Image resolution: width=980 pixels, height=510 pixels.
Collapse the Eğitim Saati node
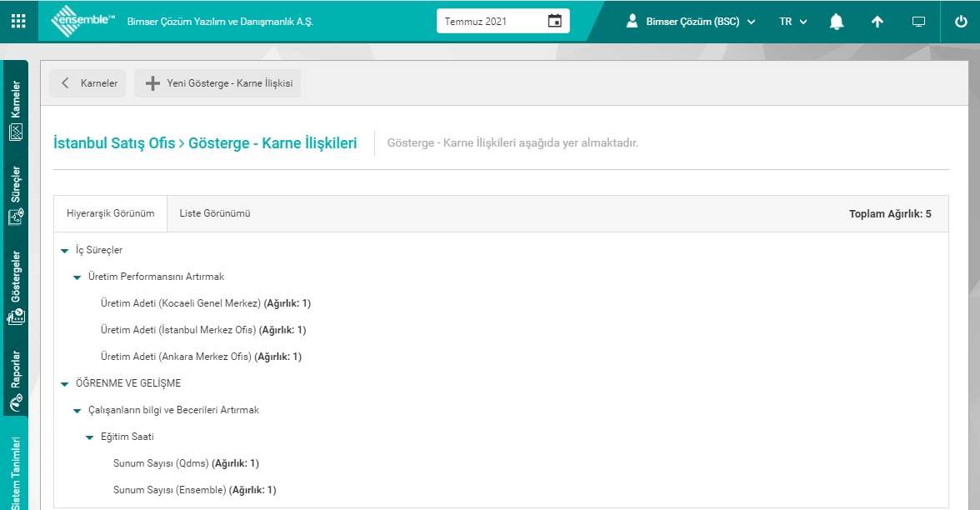pos(89,437)
